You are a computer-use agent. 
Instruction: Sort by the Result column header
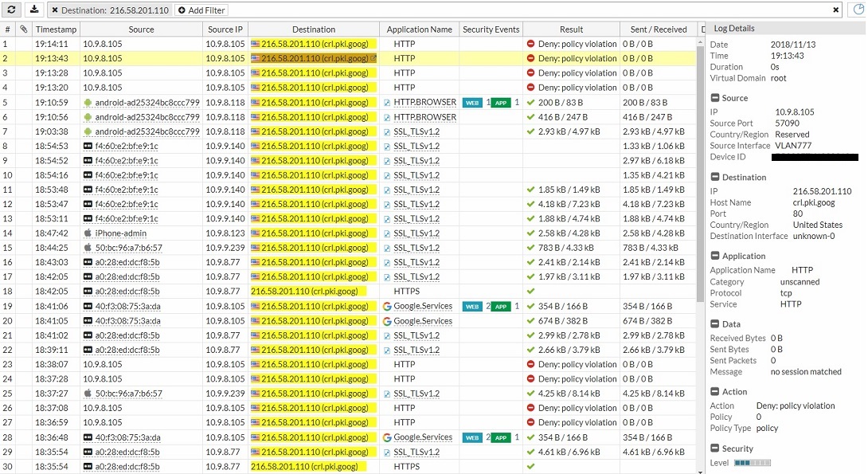pos(571,29)
